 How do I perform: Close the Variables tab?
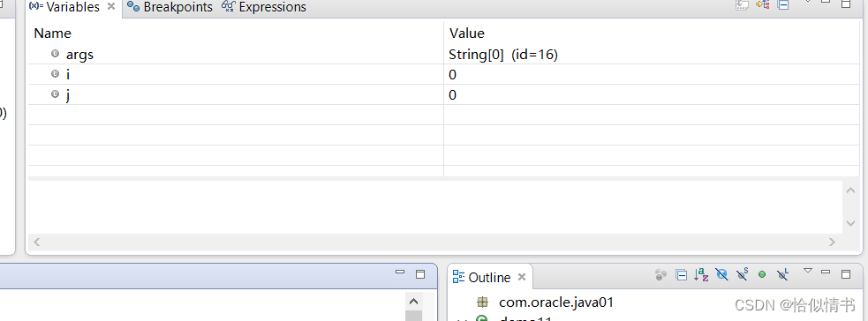pos(110,7)
